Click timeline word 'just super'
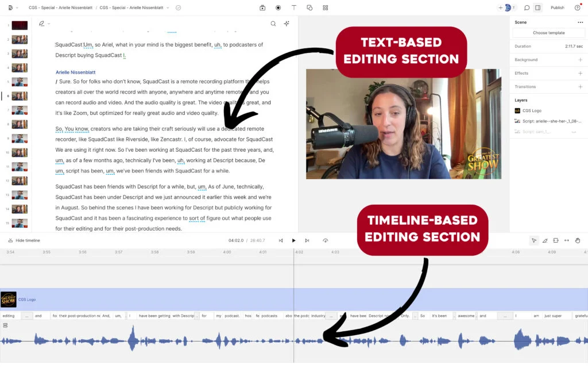 [553, 316]
